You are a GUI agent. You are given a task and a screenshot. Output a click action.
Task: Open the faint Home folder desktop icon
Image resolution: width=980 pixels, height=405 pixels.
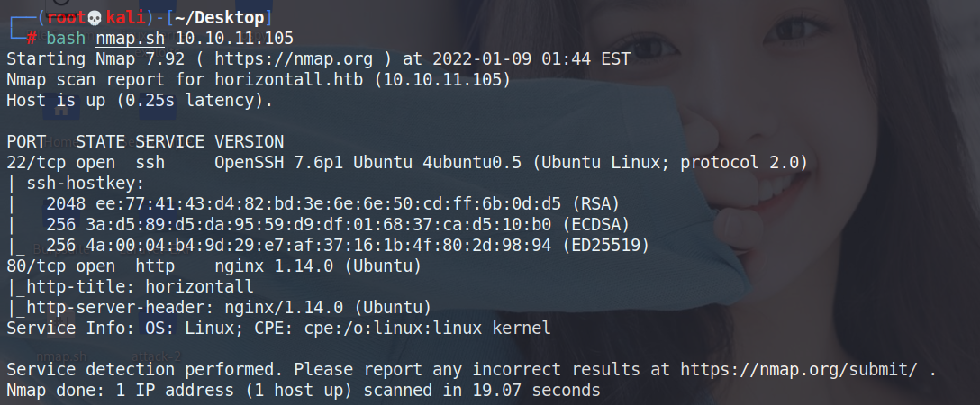(x=60, y=111)
